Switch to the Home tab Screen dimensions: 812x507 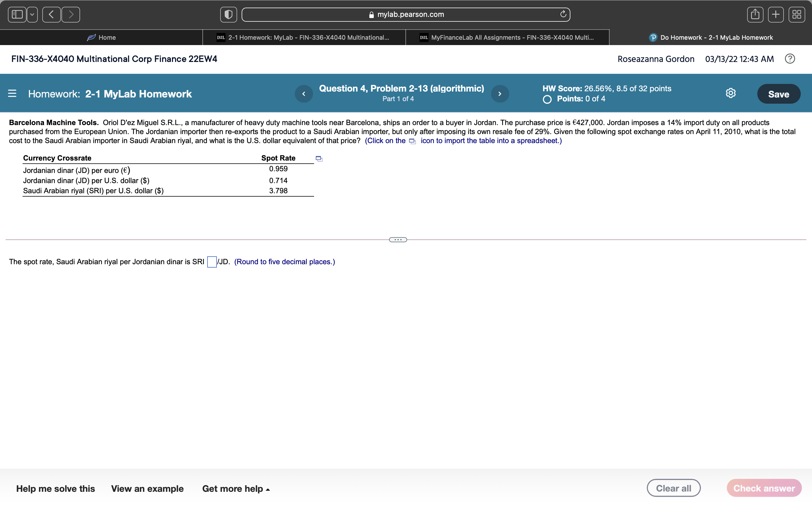pos(102,37)
